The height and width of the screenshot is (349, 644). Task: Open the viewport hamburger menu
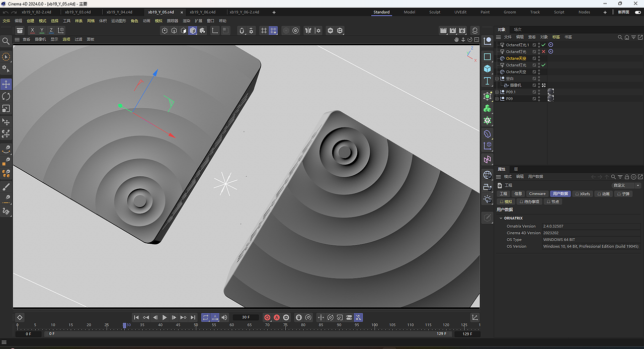click(17, 39)
